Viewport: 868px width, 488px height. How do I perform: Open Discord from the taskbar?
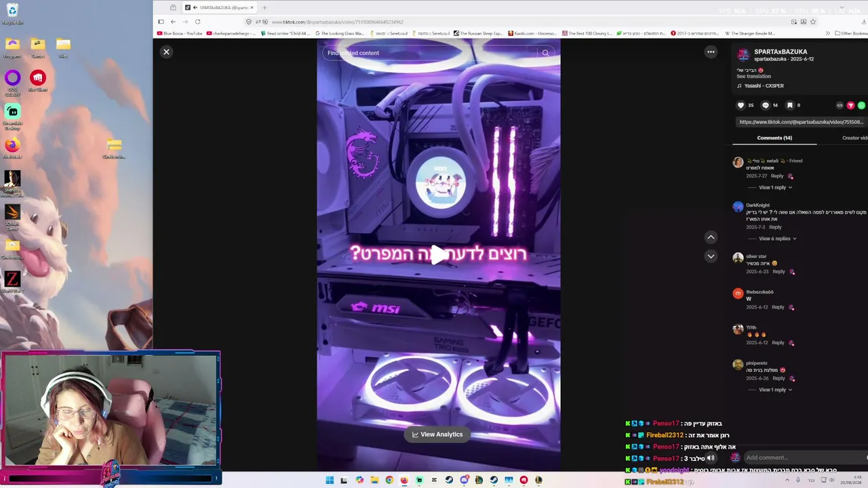point(464,480)
